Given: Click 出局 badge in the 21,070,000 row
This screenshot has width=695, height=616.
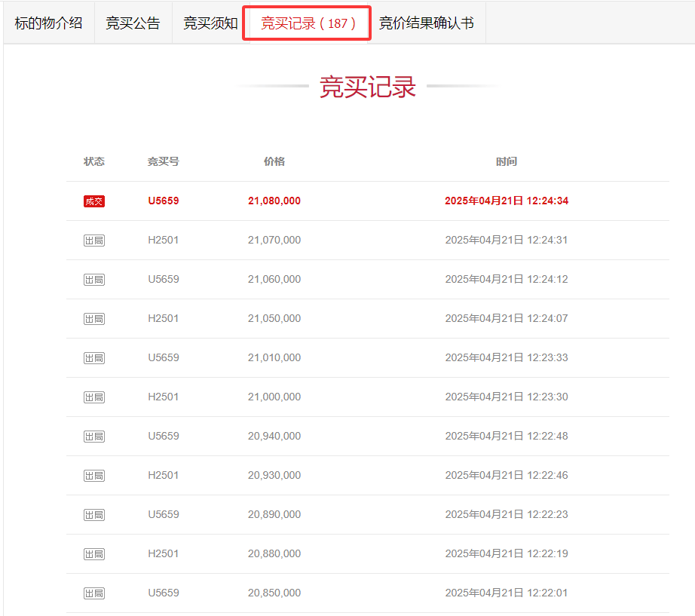Looking at the screenshot, I should (x=94, y=241).
